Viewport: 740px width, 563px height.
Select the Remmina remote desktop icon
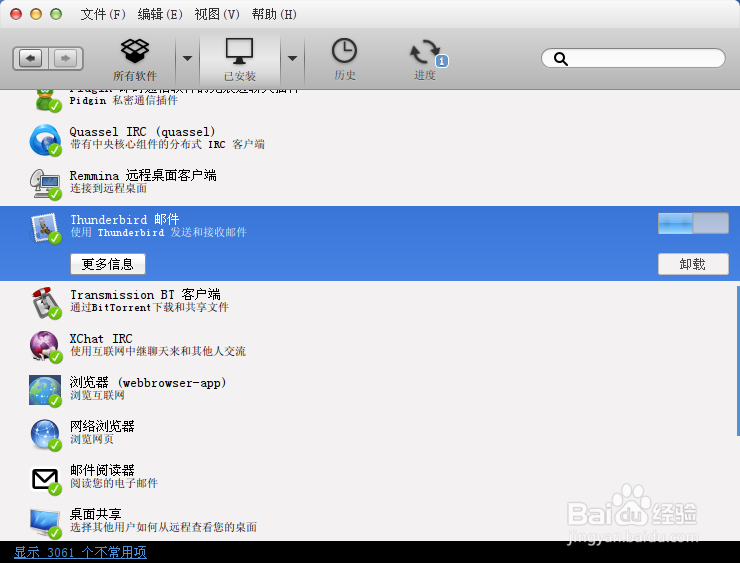pos(45,184)
